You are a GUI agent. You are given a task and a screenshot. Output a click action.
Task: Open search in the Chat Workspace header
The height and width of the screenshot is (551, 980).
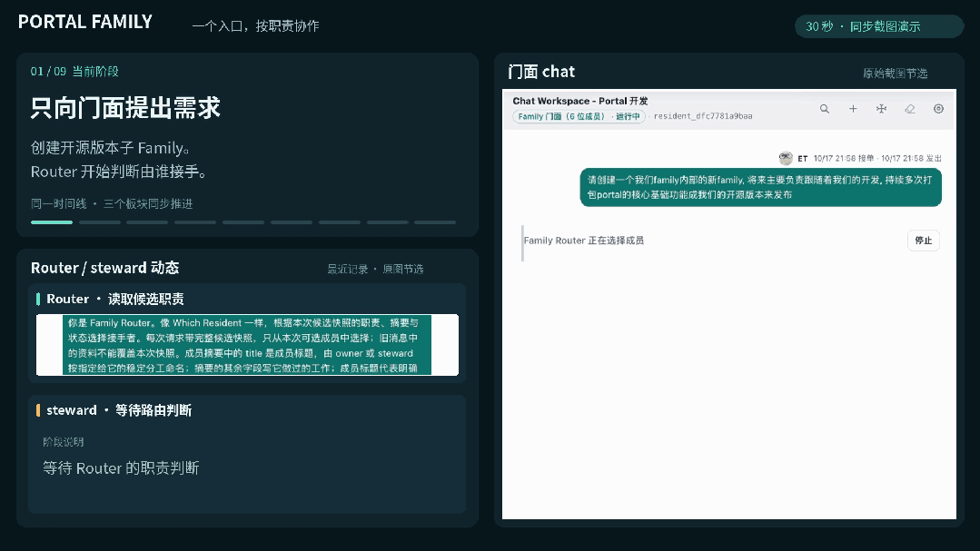pos(825,109)
